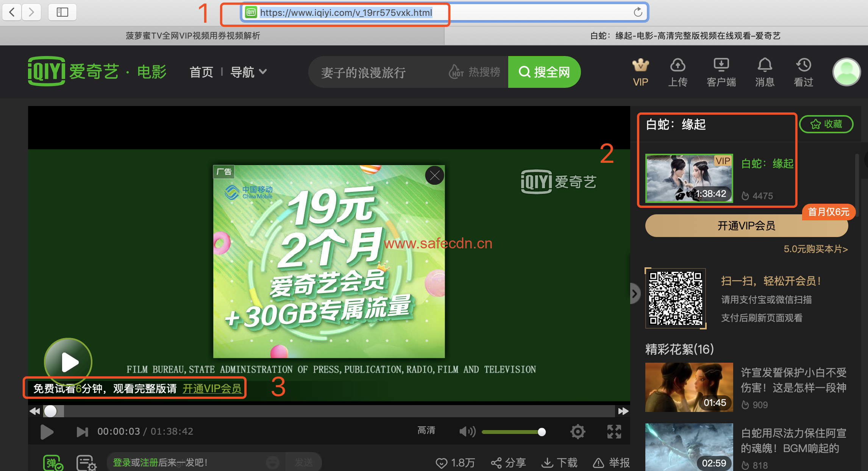Open the 客户端 download client icon
The width and height of the screenshot is (868, 471).
click(721, 73)
